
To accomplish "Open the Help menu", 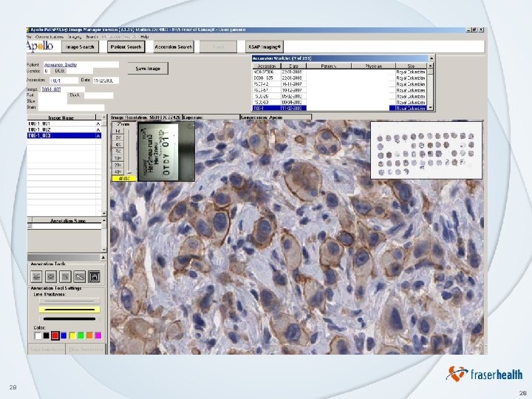I will [x=145, y=37].
